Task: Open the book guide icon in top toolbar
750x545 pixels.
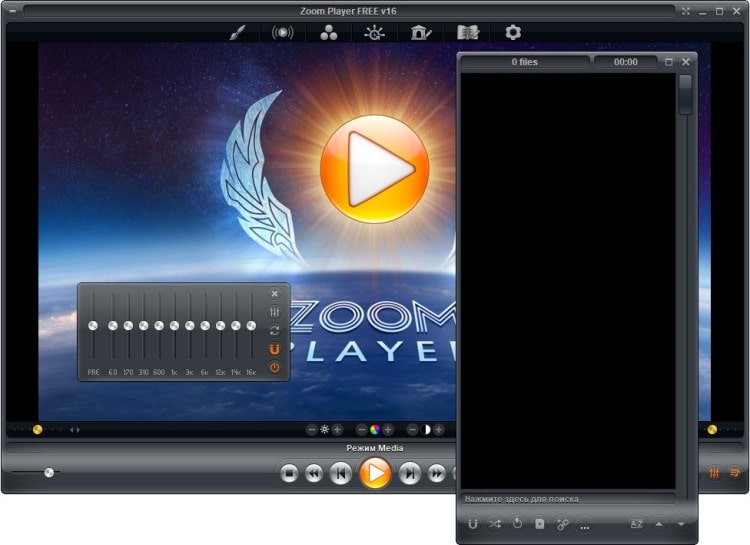Action: 467,33
